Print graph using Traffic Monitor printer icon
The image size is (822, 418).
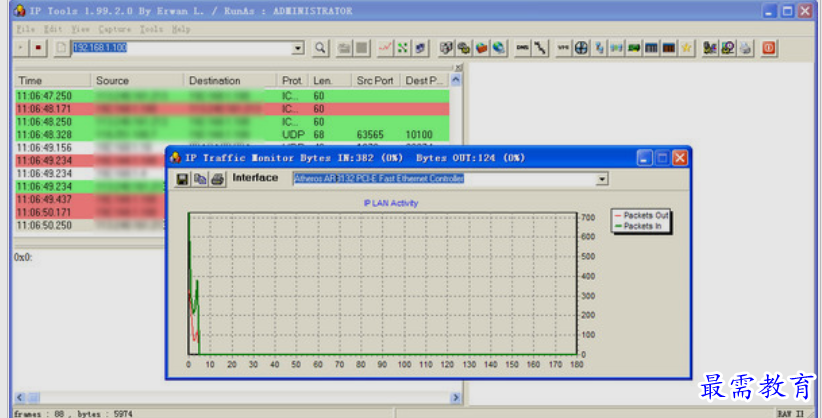pyautogui.click(x=218, y=179)
